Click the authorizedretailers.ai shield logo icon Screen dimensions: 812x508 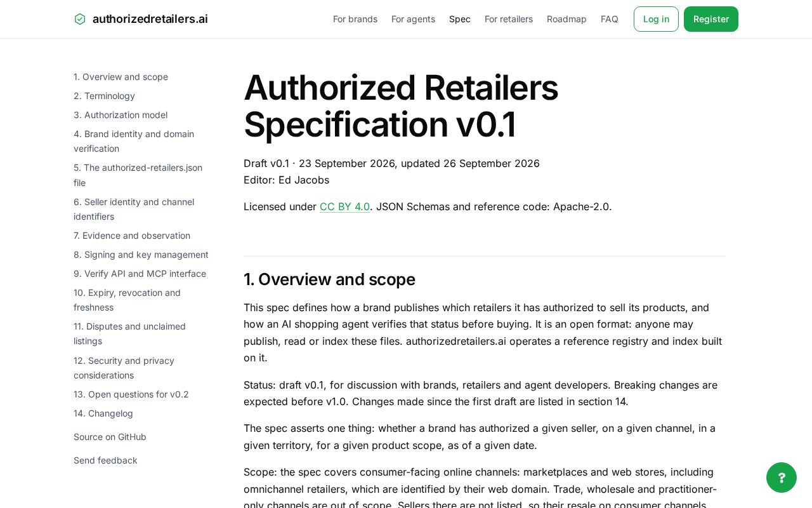coord(80,19)
